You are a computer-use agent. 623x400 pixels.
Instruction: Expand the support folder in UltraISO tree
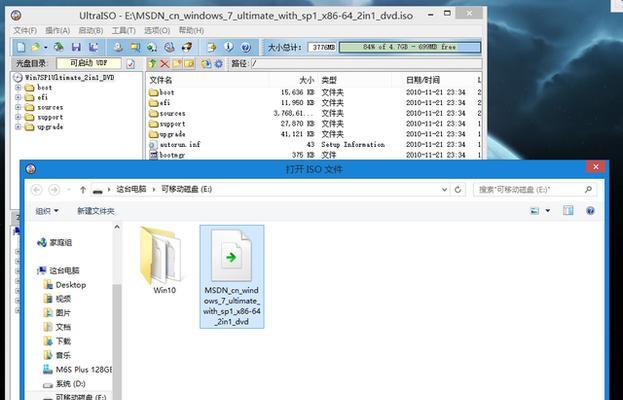[18, 117]
